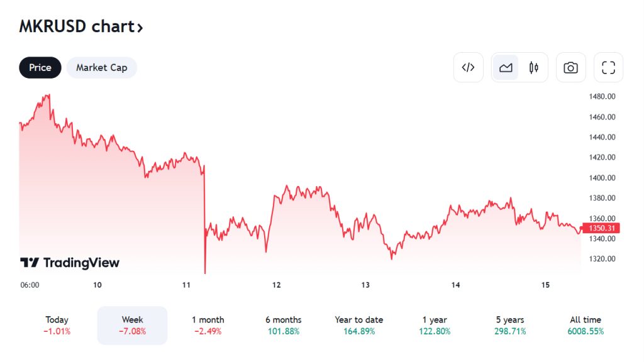Image resolution: width=644 pixels, height=362 pixels.
Task: Take a chart snapshot with camera icon
Action: pyautogui.click(x=570, y=67)
